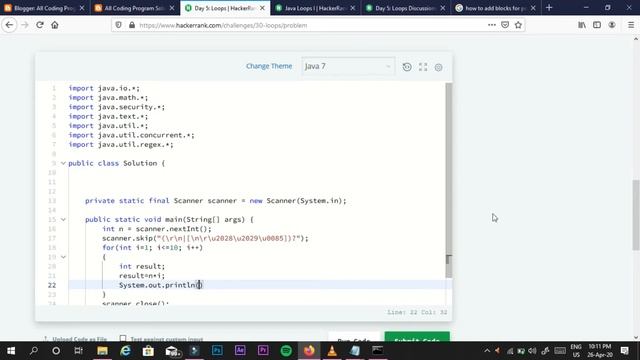Click line number 22 in gutter
This screenshot has width=640, height=360.
[x=52, y=285]
